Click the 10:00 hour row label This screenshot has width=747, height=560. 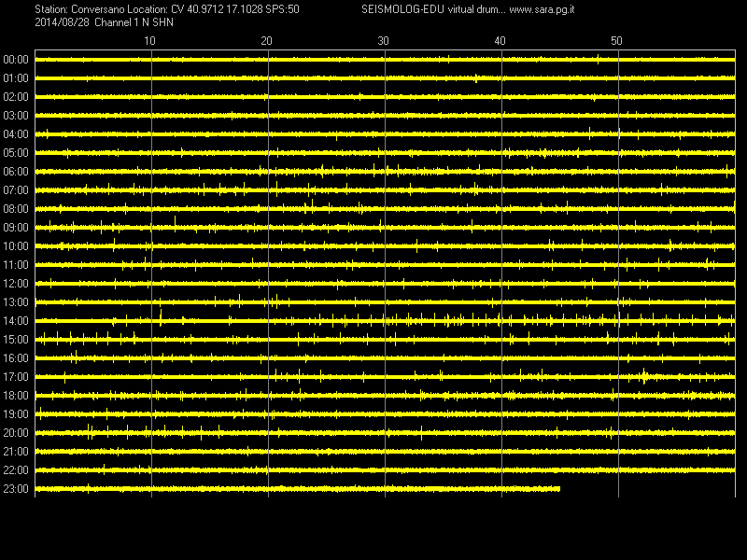click(x=16, y=246)
